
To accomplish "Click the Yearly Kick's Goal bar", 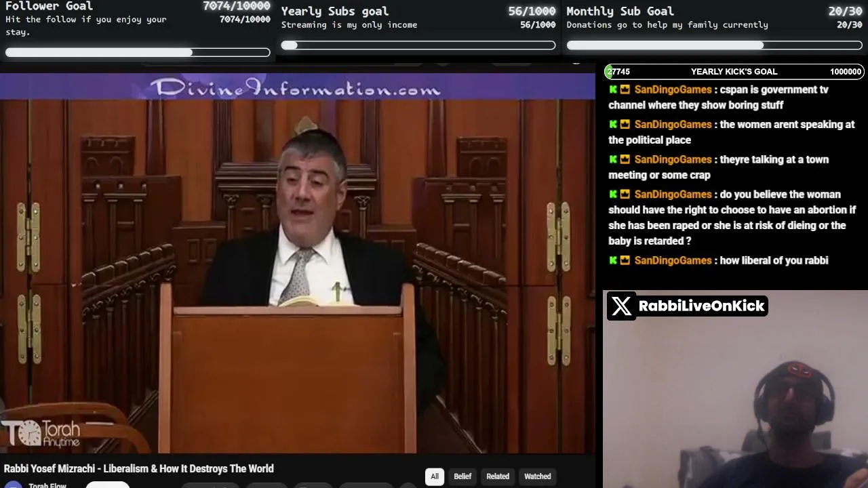I will coord(734,72).
